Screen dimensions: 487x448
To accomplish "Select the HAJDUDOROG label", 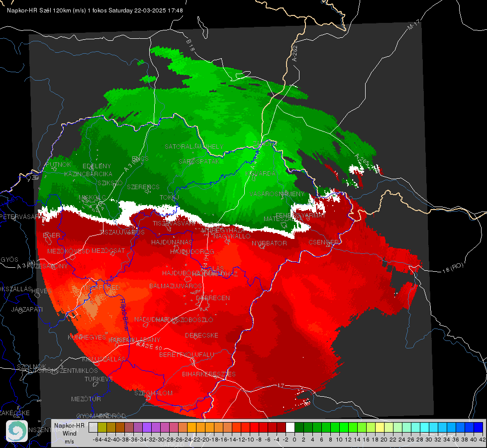I will (192, 251).
